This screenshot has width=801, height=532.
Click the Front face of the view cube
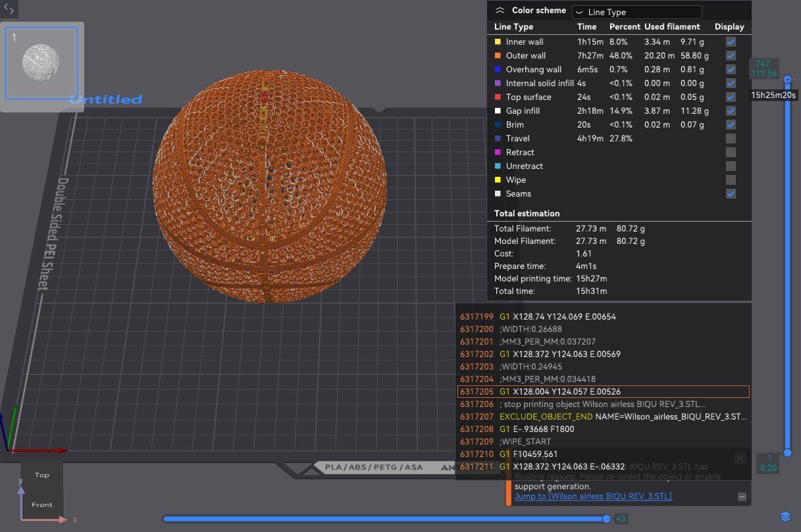[x=41, y=504]
